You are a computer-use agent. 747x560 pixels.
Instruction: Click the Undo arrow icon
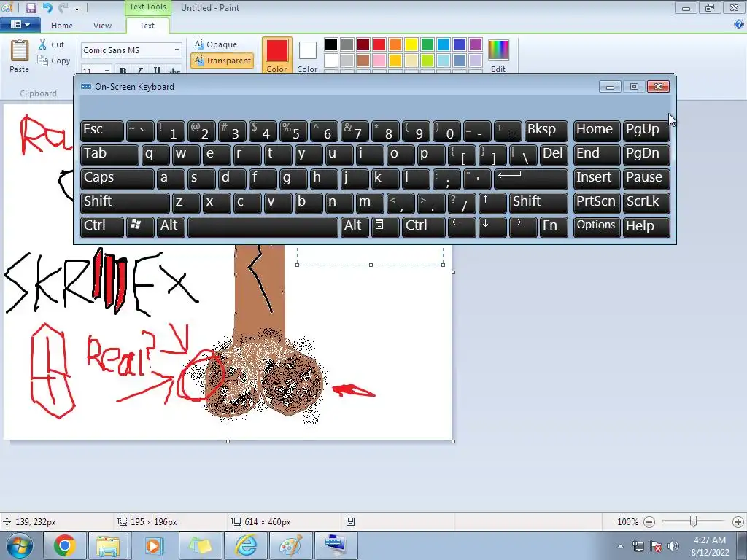tap(47, 7)
